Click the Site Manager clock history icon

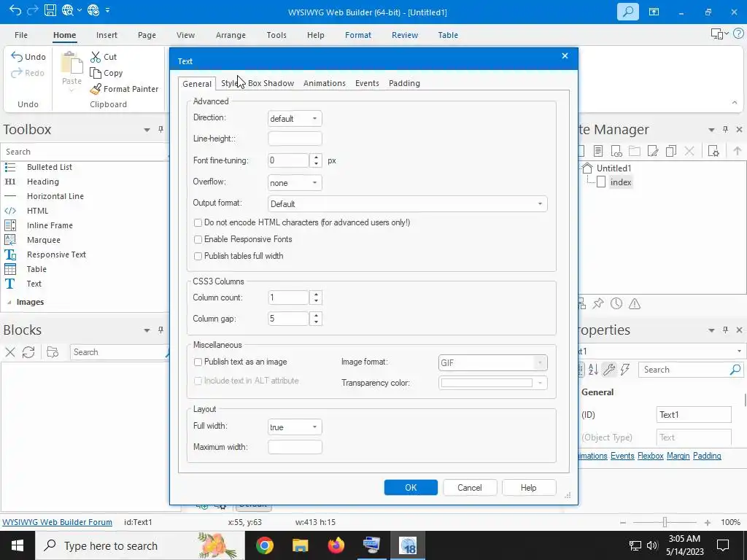(x=616, y=304)
